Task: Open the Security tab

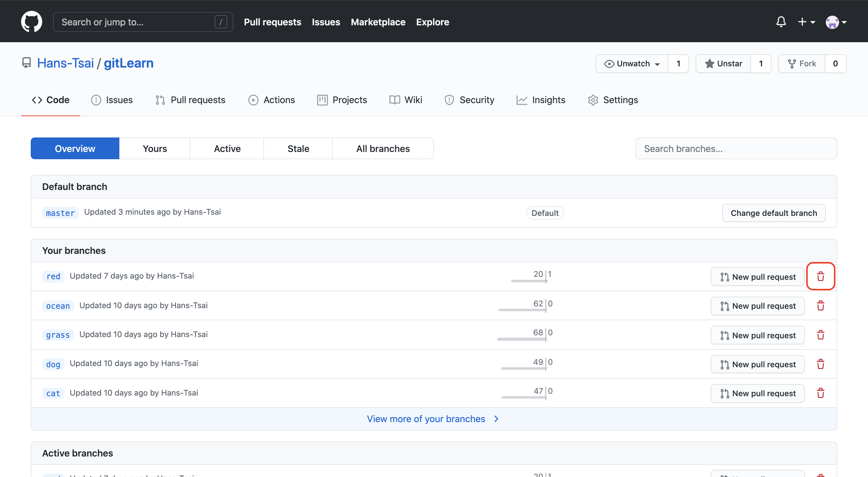Action: pos(469,100)
